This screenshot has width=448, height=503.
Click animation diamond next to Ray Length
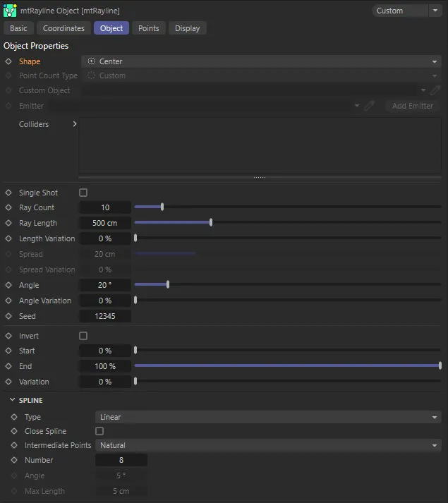click(x=8, y=223)
